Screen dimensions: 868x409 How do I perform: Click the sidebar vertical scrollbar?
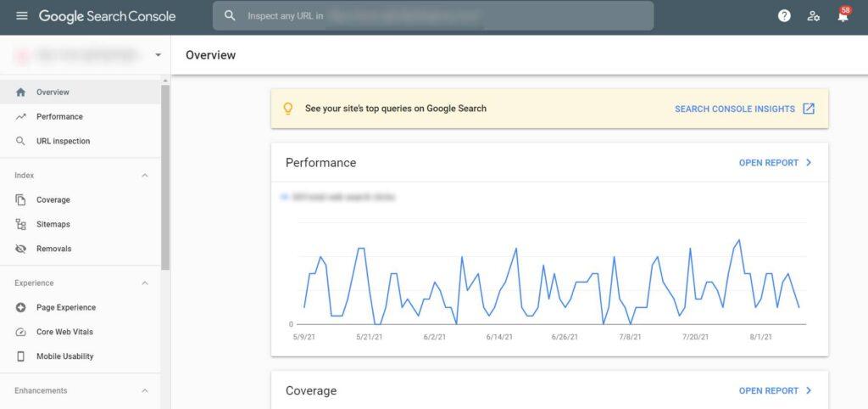tap(165, 177)
